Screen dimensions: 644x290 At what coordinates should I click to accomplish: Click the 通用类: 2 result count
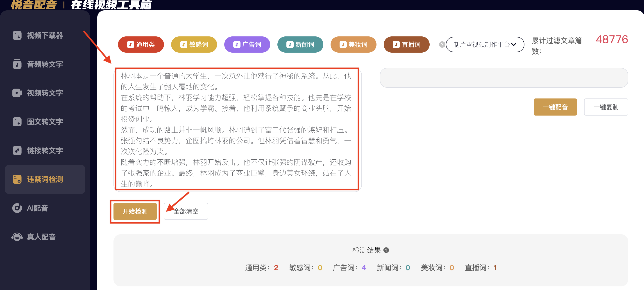pos(261,268)
